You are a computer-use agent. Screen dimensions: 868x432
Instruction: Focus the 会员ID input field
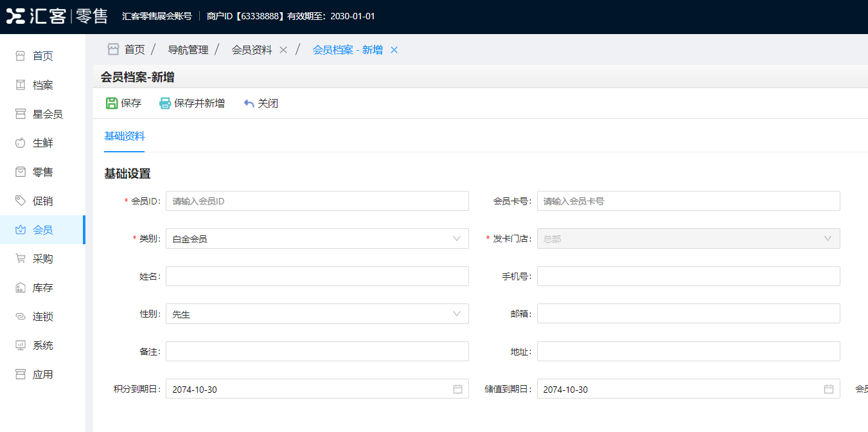tap(317, 201)
